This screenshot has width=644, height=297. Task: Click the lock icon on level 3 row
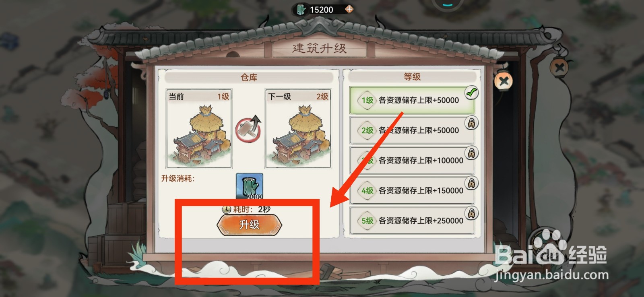click(x=471, y=153)
